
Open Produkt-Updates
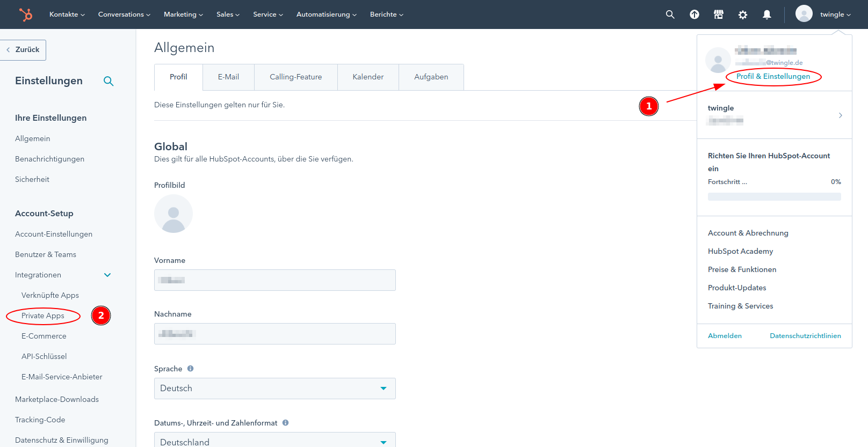tap(737, 288)
